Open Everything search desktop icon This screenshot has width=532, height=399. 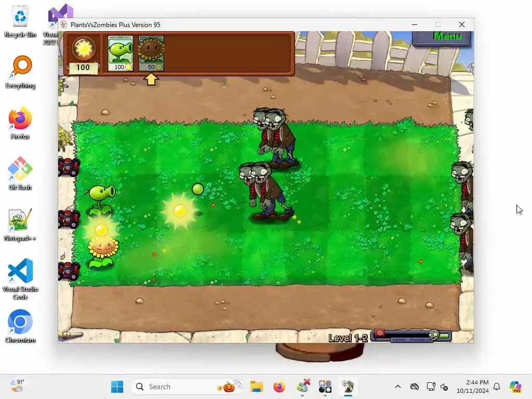(x=20, y=72)
